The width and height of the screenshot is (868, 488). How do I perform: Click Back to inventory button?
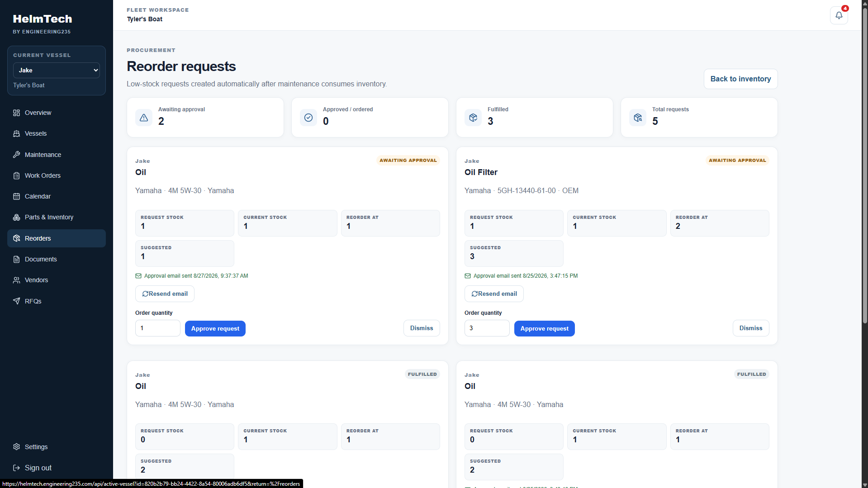pyautogui.click(x=740, y=79)
